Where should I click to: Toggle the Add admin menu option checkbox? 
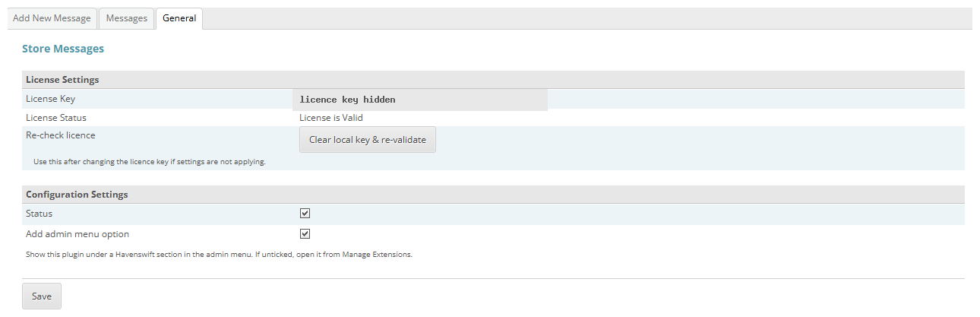(305, 234)
